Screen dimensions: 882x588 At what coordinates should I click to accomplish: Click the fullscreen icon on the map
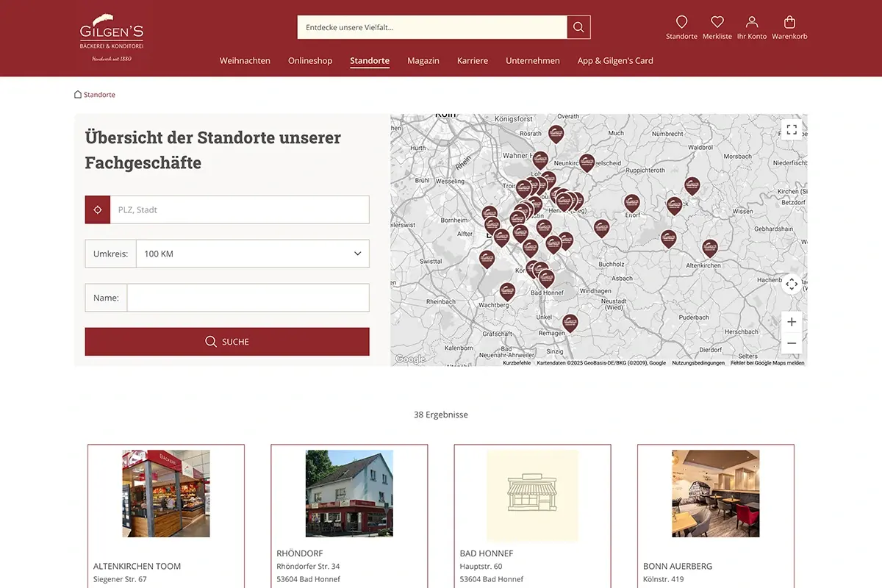coord(792,129)
